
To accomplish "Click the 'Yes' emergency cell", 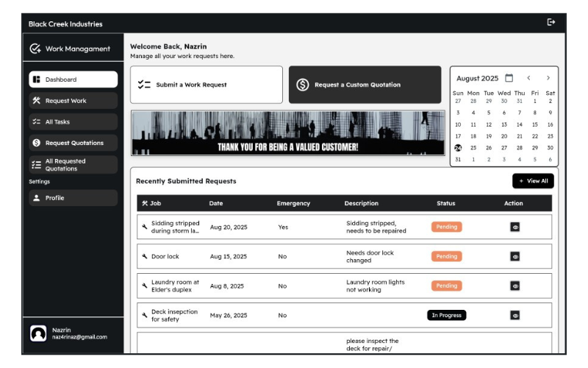I will coord(283,227).
